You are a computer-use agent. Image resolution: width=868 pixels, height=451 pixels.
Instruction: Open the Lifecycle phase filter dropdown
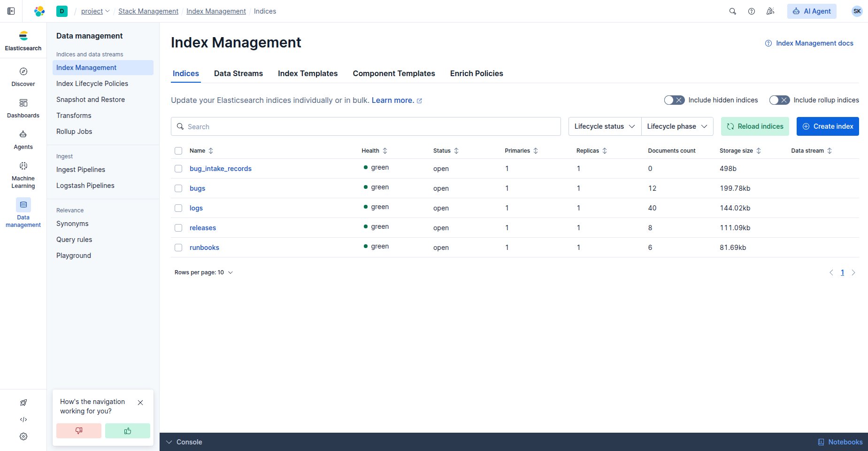pos(677,126)
